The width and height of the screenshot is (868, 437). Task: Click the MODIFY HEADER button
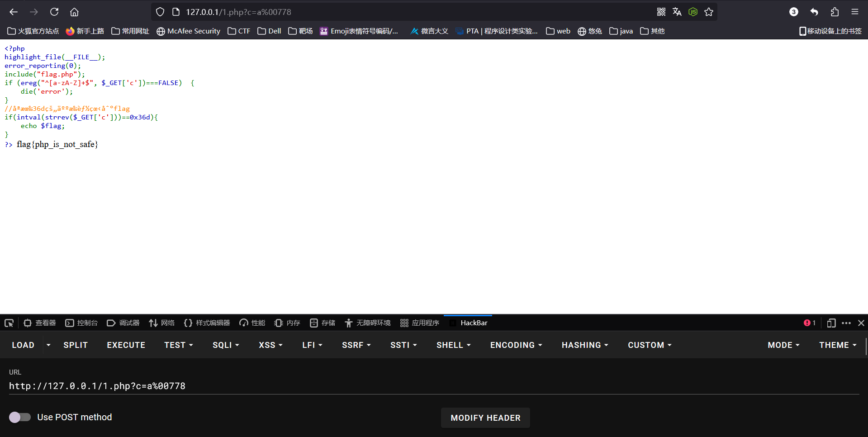[485, 418]
